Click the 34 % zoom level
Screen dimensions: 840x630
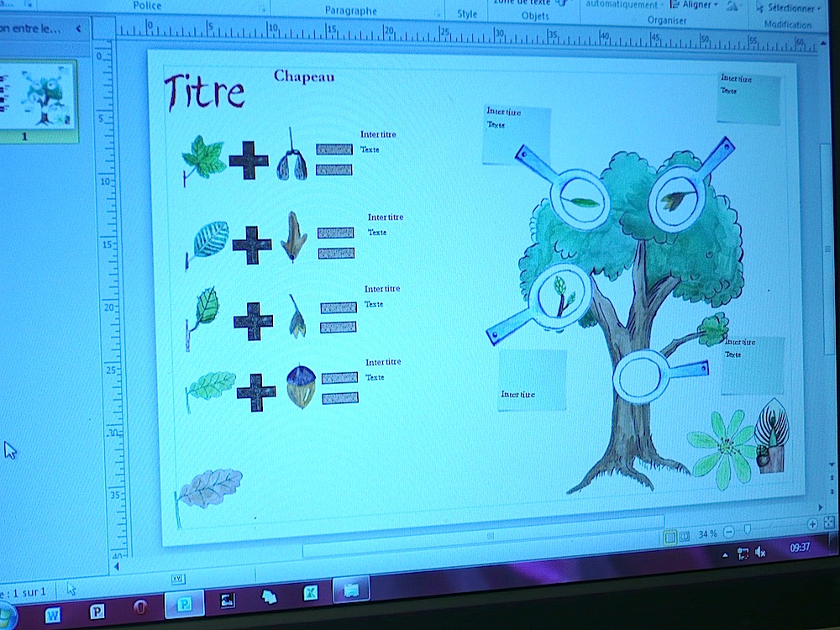pyautogui.click(x=707, y=534)
